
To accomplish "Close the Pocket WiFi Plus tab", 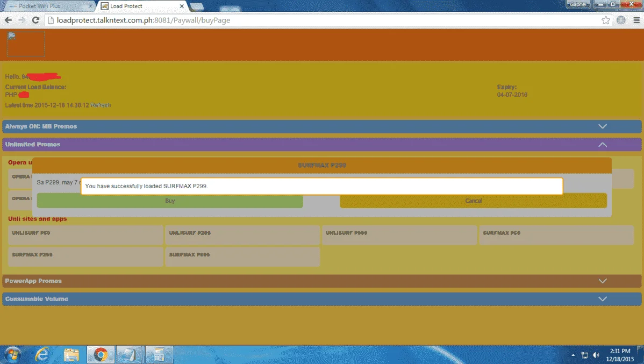I will click(x=90, y=6).
